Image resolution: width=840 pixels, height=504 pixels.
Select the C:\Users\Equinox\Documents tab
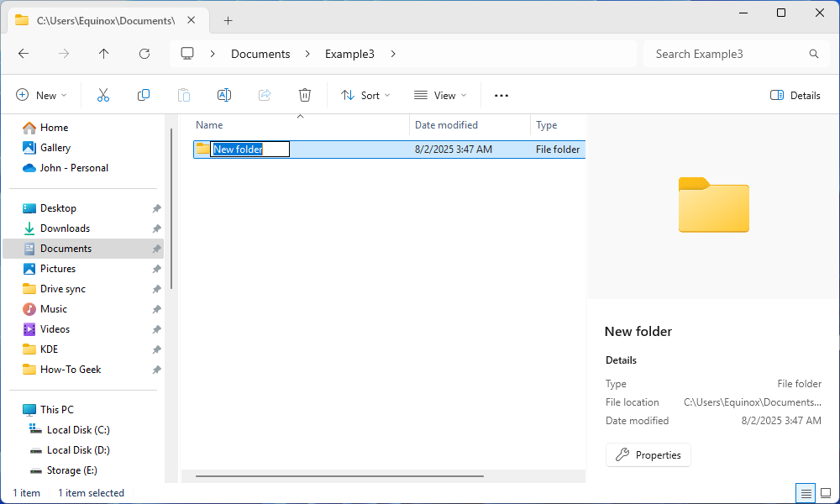[x=106, y=20]
